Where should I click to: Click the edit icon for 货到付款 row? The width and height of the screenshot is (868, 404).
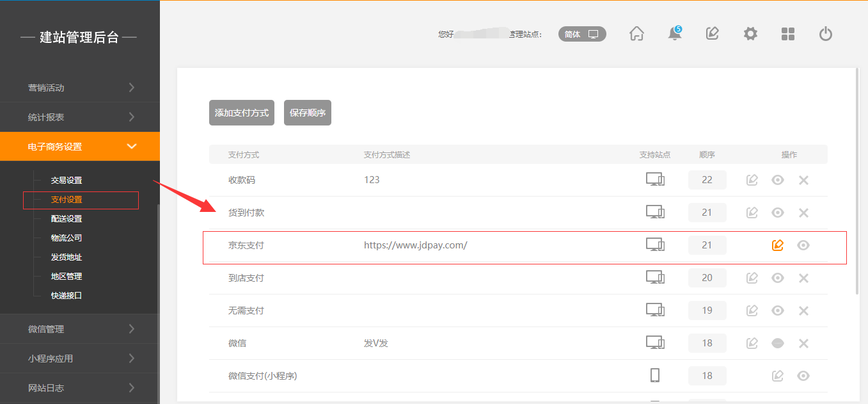(752, 213)
